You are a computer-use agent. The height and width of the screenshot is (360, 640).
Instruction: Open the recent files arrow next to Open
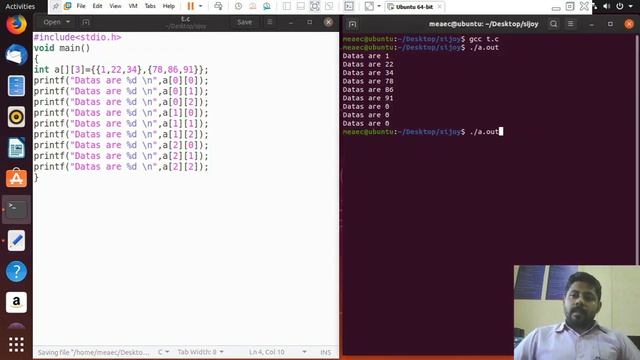tap(68, 22)
